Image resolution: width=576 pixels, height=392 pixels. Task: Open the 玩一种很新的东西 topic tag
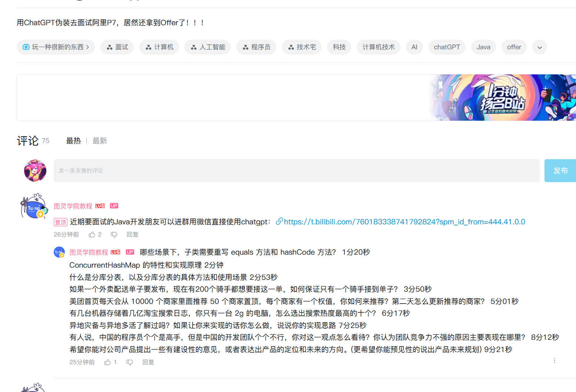[56, 47]
